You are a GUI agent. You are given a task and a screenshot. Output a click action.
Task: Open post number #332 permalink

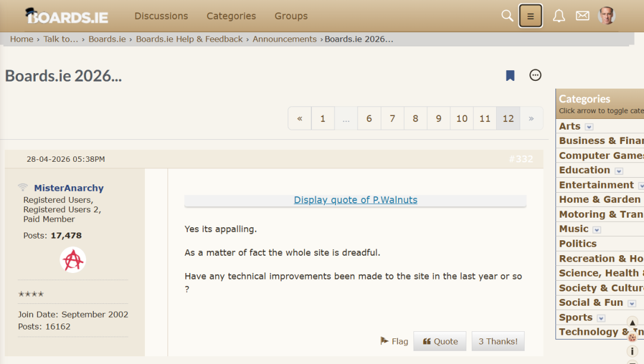tap(521, 159)
